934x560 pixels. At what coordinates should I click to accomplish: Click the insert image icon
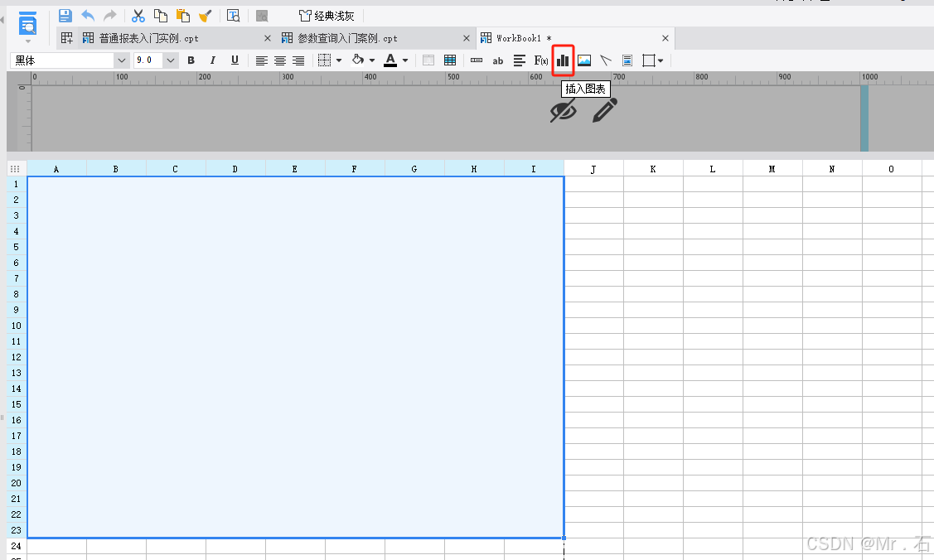pyautogui.click(x=584, y=60)
